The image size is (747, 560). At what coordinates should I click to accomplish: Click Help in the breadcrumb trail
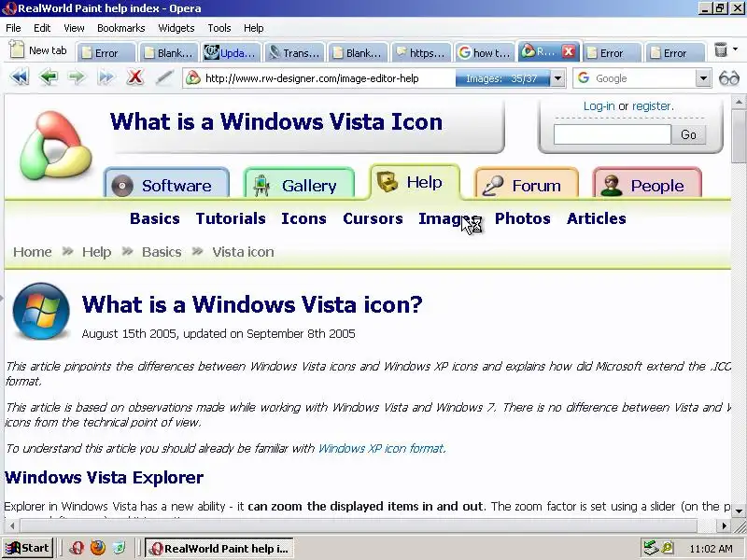pos(96,252)
